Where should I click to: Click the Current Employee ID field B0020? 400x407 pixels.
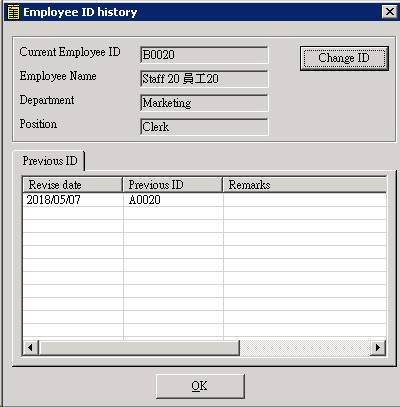(x=204, y=55)
